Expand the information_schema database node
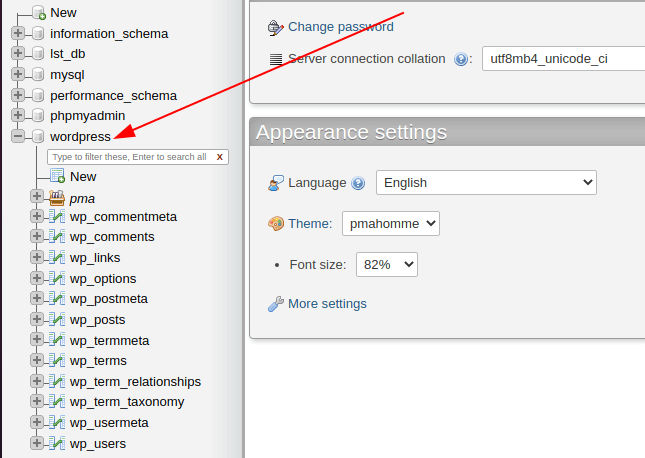This screenshot has width=645, height=458. point(18,33)
